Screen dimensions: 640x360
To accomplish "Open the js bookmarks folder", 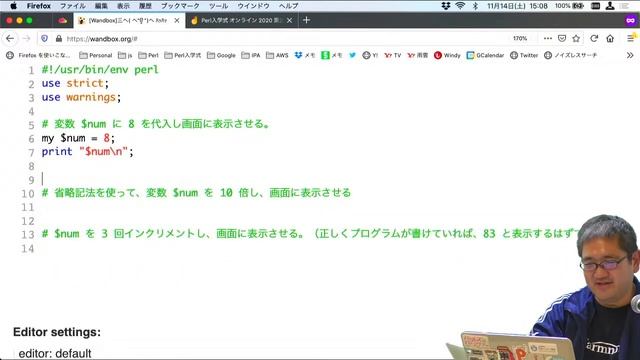I will tap(125, 55).
